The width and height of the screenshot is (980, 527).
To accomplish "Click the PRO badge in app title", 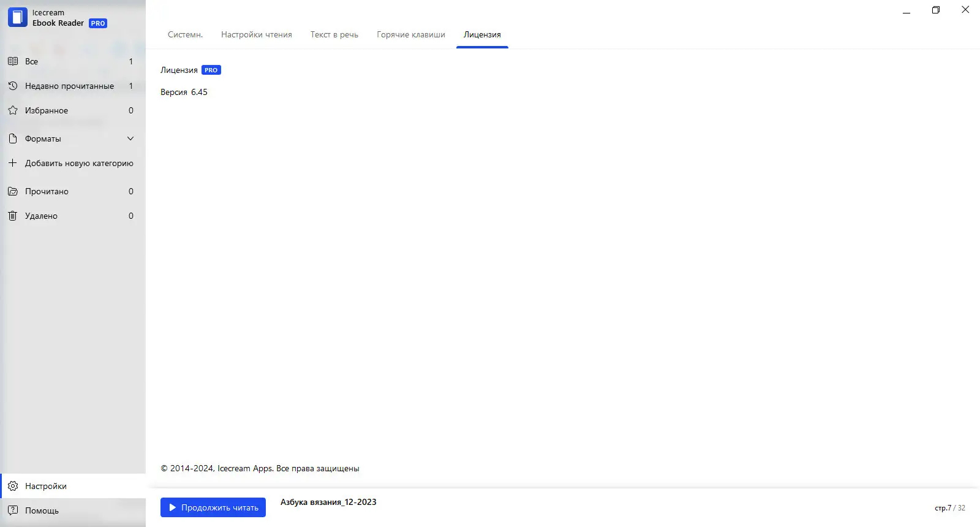I will [98, 23].
